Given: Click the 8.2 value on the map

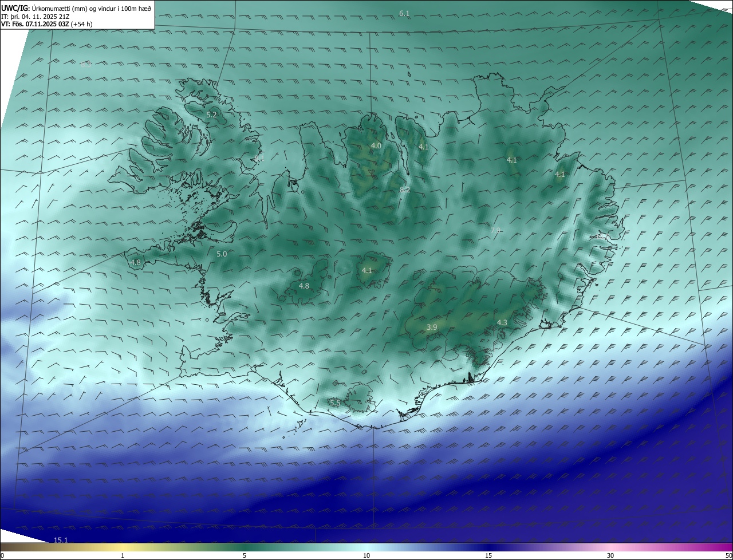Looking at the screenshot, I should pos(404,190).
